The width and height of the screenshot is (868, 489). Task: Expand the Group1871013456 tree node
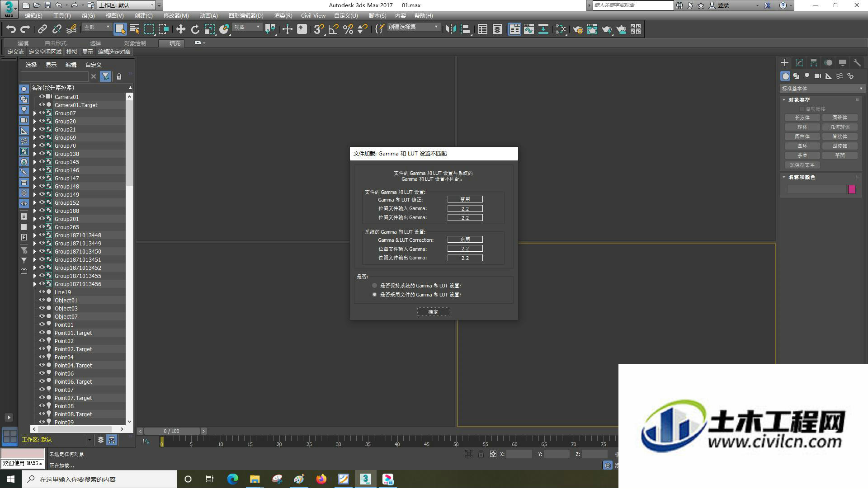tap(34, 284)
